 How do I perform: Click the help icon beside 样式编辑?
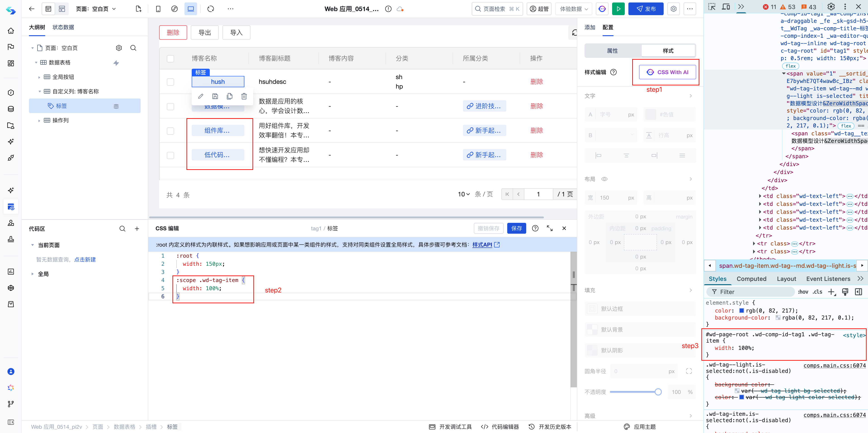pos(614,72)
